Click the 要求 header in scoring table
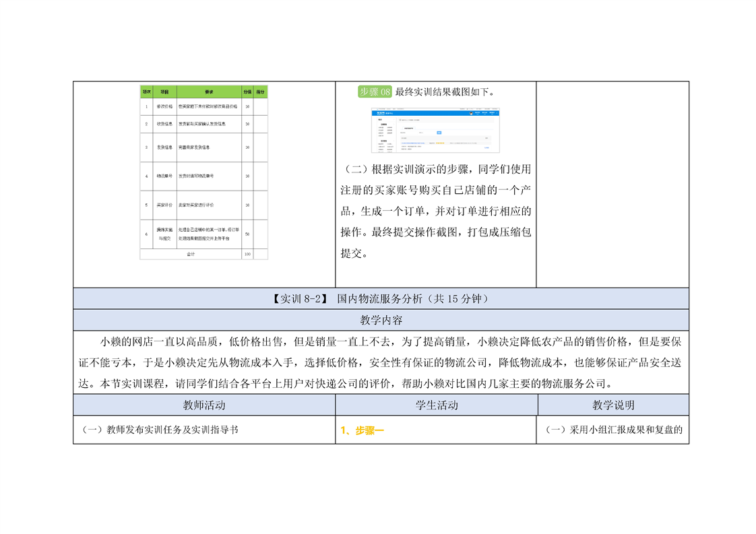The image size is (756, 534). (x=209, y=92)
